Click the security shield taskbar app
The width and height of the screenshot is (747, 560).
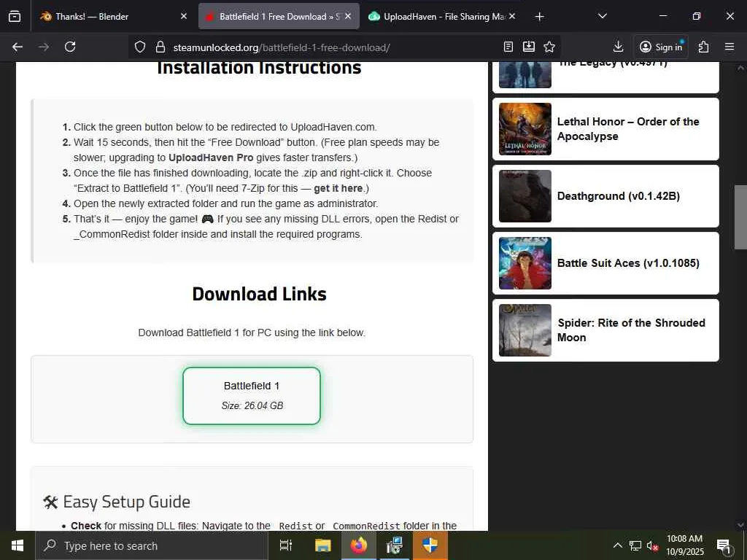tap(430, 545)
